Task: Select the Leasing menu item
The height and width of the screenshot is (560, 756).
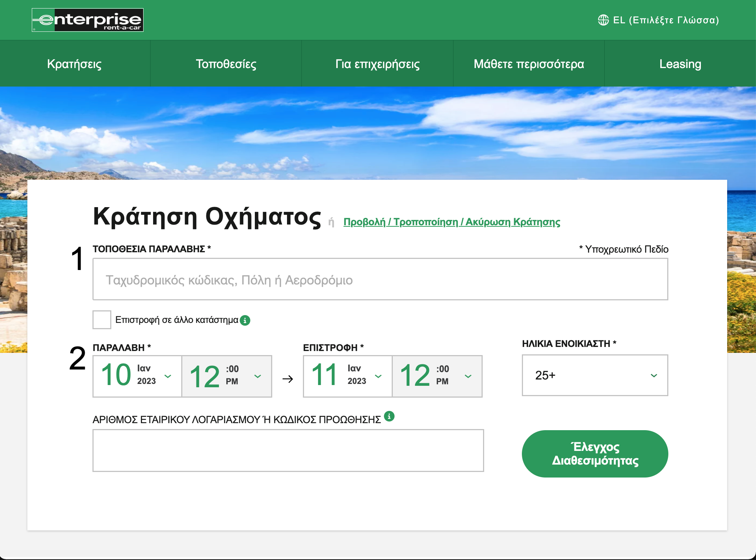Action: 680,64
